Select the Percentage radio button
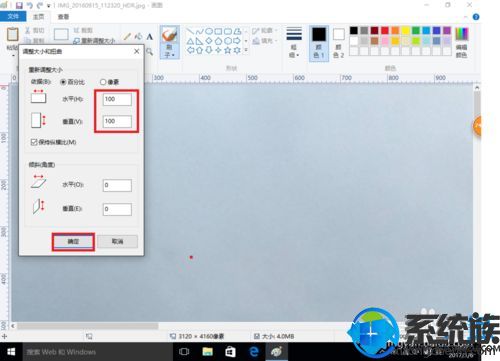Viewport: 500px width, 361px height. coord(63,82)
